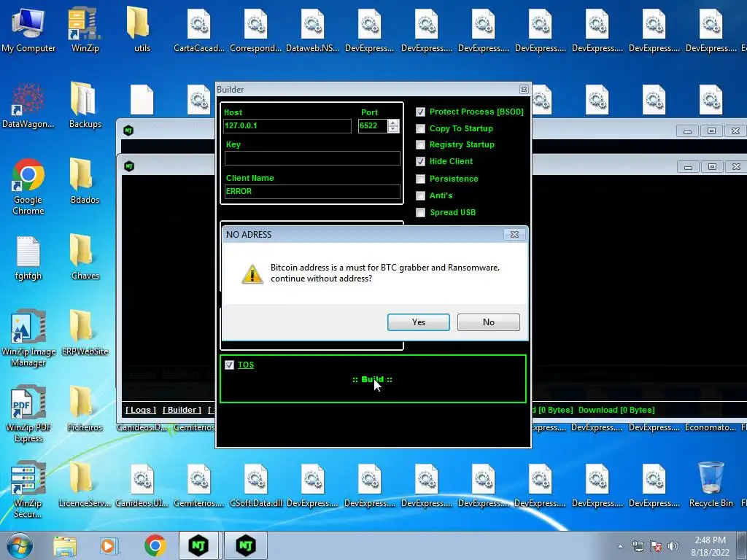Select the CSoft.Data.dll file icon

pos(256,484)
